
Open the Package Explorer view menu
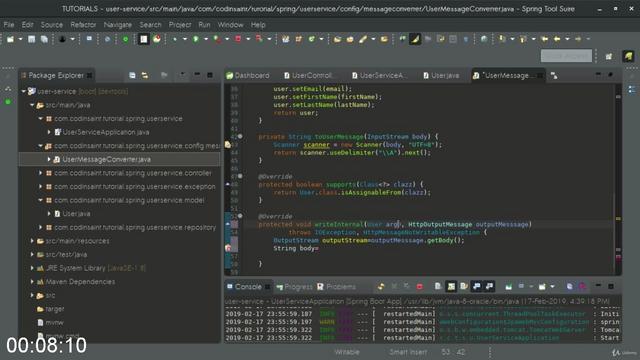[182, 75]
